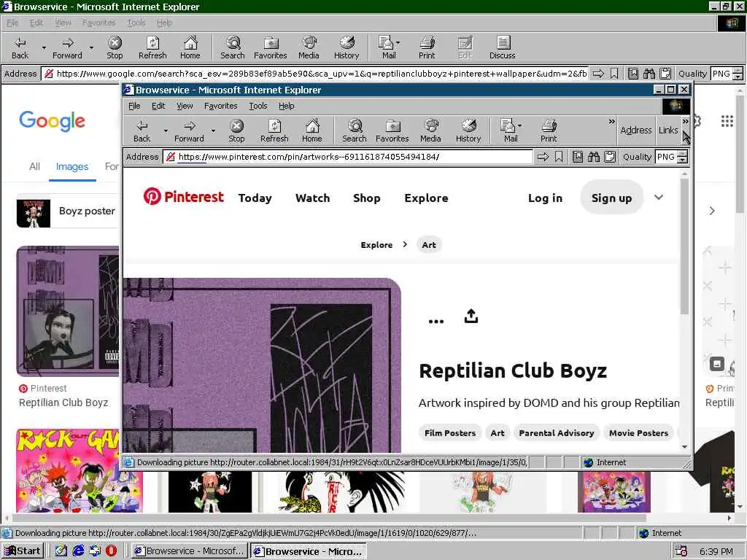Screen dimensions: 747x560
Task: Click the Pinterest address URL field
Action: coord(348,157)
